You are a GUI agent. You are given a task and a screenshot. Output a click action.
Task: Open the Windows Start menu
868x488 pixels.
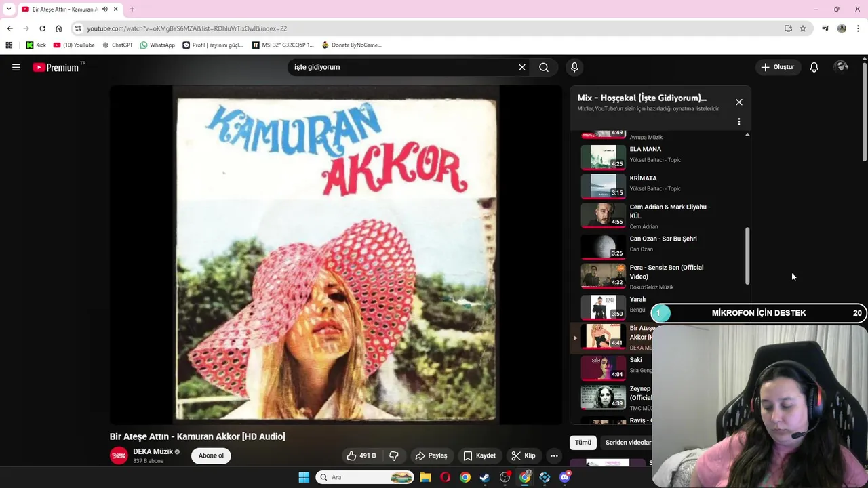point(304,477)
